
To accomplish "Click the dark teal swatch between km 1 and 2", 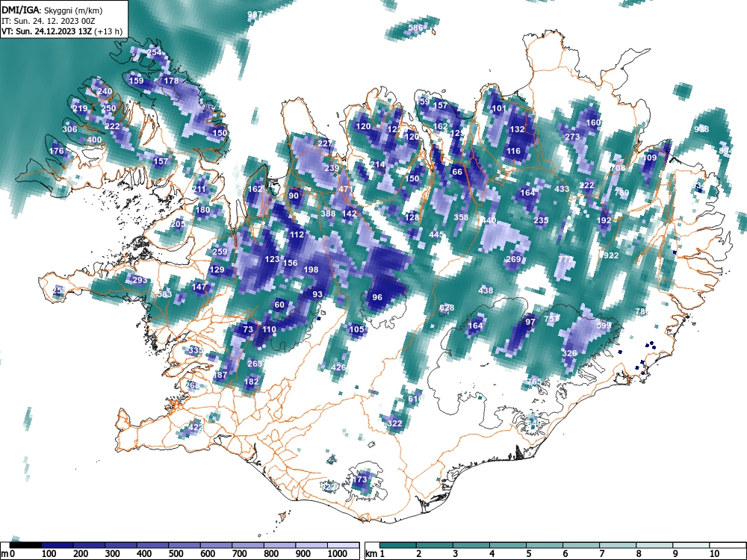I will [x=398, y=544].
